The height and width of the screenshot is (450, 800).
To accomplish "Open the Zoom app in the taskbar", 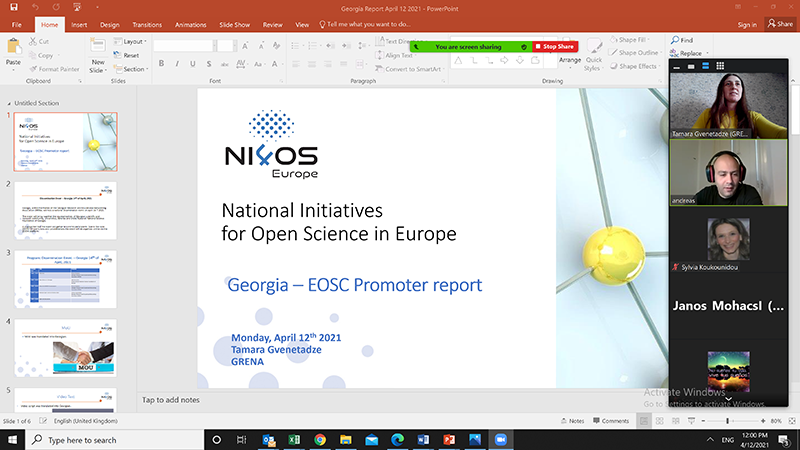I will pyautogui.click(x=501, y=440).
